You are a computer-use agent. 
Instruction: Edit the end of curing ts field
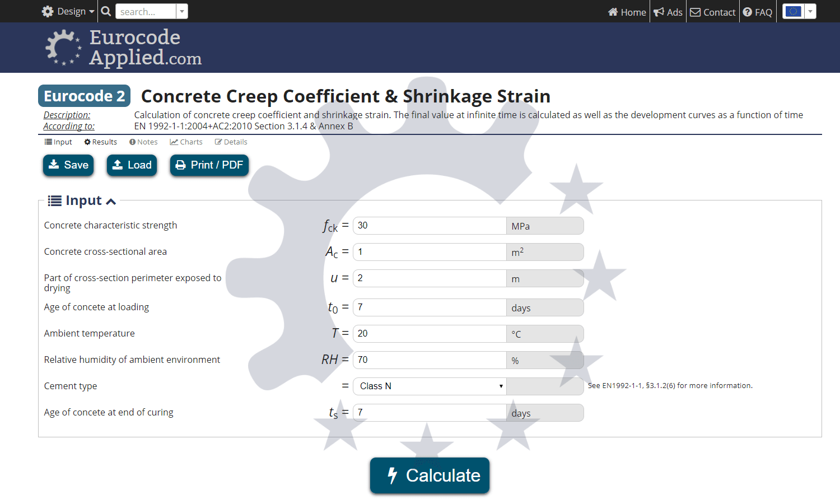(430, 413)
